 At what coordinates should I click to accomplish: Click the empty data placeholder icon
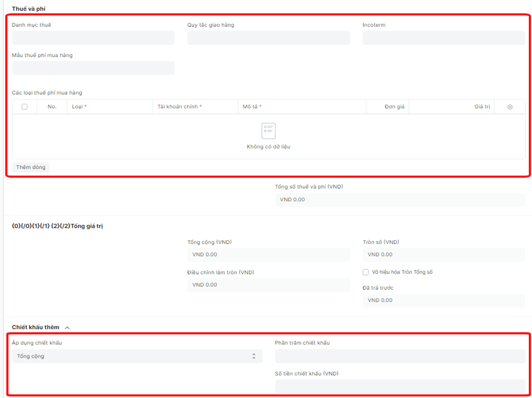[x=268, y=131]
